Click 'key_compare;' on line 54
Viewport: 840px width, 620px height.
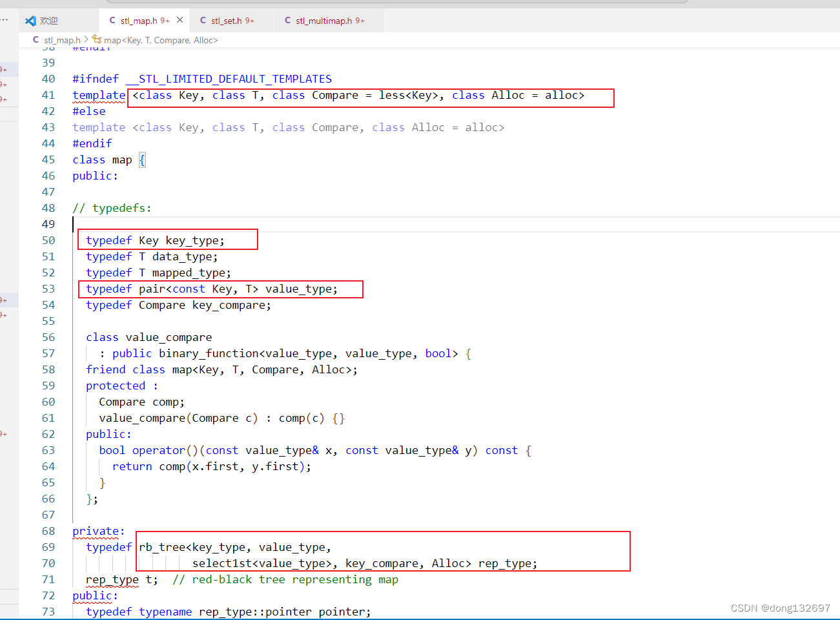232,305
